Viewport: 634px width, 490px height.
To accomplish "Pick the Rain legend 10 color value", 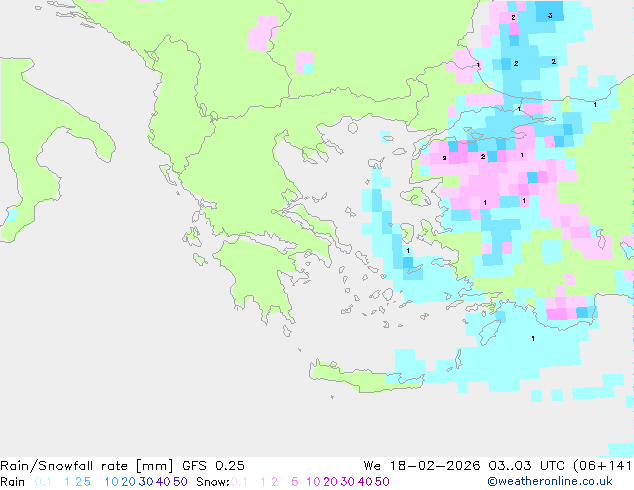I will click(111, 482).
